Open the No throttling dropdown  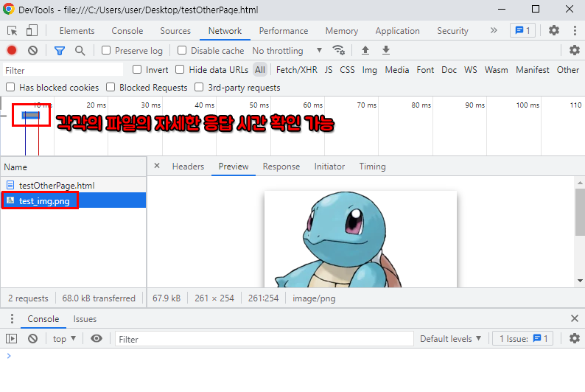287,50
